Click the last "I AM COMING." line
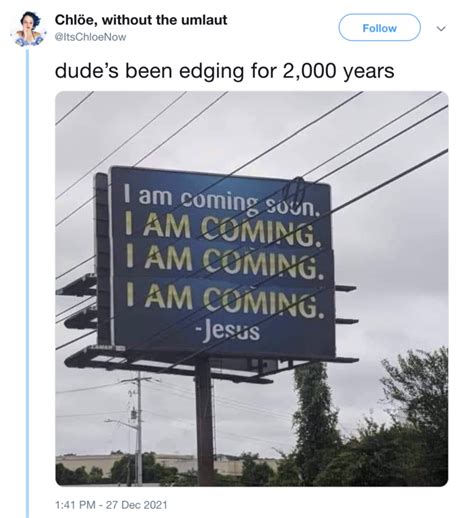 (224, 301)
